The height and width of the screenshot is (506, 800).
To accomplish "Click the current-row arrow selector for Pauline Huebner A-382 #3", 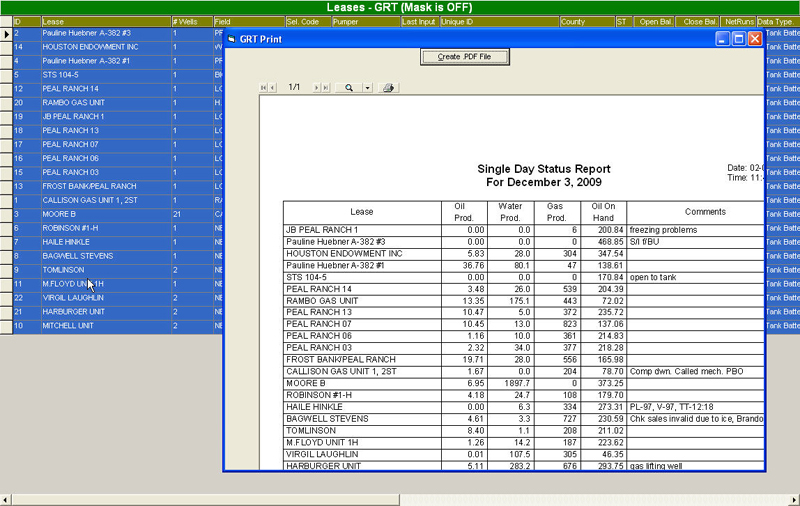I will pyautogui.click(x=6, y=34).
